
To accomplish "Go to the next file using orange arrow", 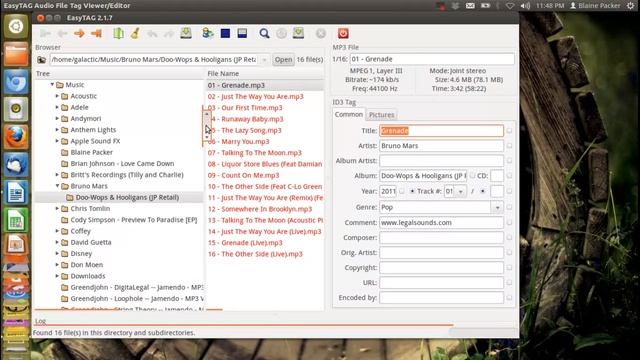I will click(79, 33).
